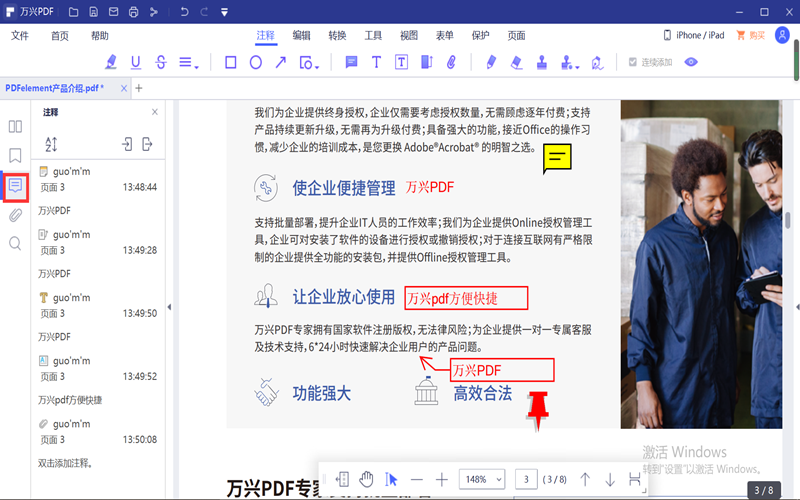This screenshot has height=500, width=800.
Task: Select the rectangle shape tool
Action: [x=231, y=62]
